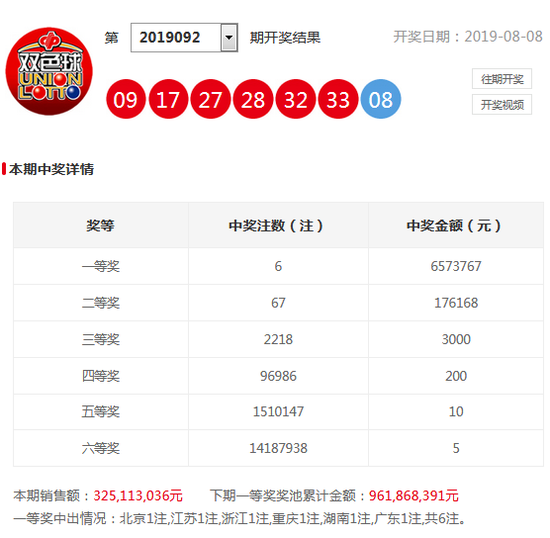This screenshot has height=538, width=550.
Task: Select the 五等奖 row label
Action: 101,411
